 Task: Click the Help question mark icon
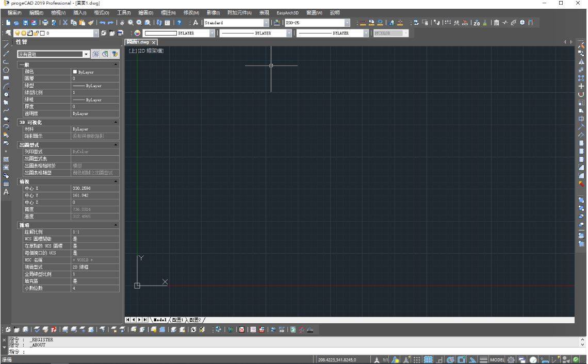pyautogui.click(x=179, y=23)
